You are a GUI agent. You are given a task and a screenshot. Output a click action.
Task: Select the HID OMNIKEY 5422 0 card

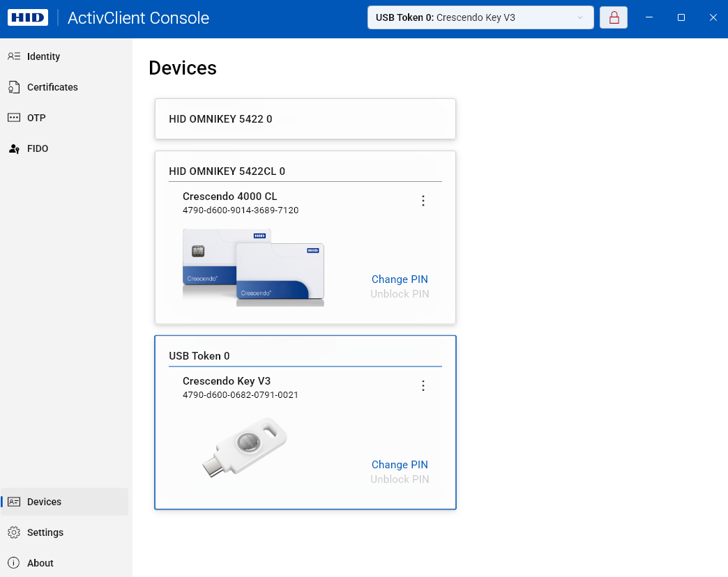point(305,118)
